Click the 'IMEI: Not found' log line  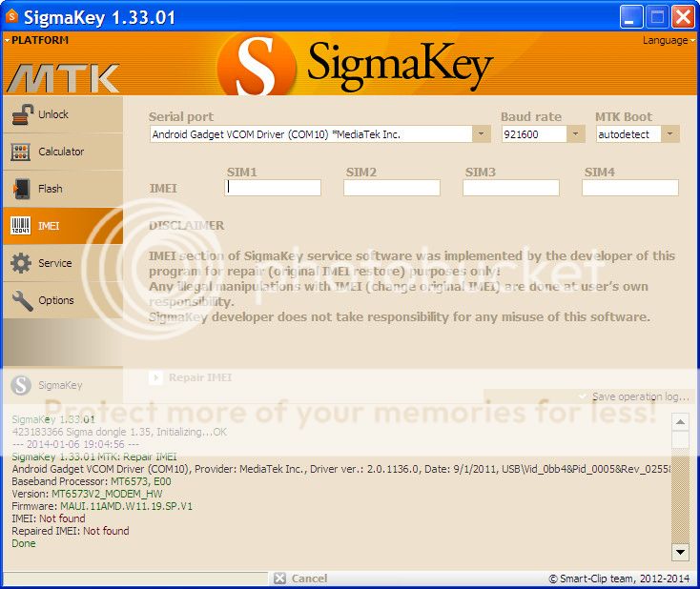(49, 518)
